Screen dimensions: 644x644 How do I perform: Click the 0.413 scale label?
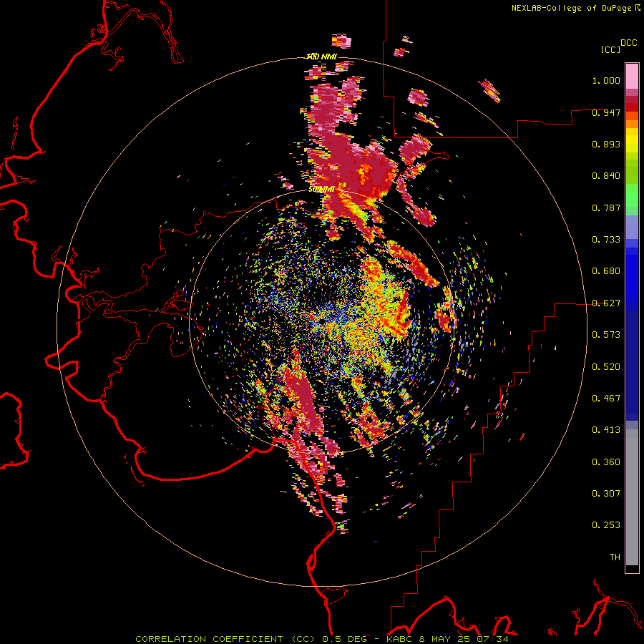pos(606,430)
